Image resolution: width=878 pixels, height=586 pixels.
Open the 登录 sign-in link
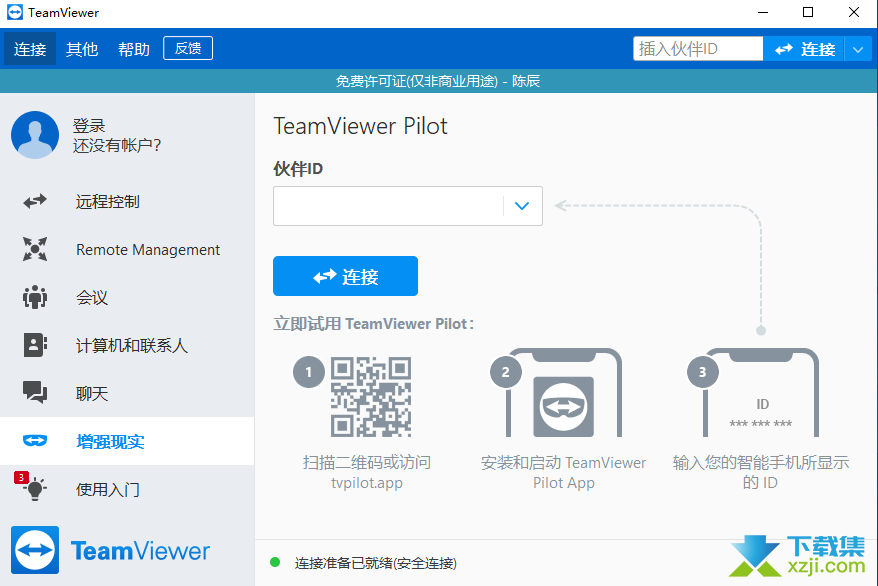(x=88, y=125)
